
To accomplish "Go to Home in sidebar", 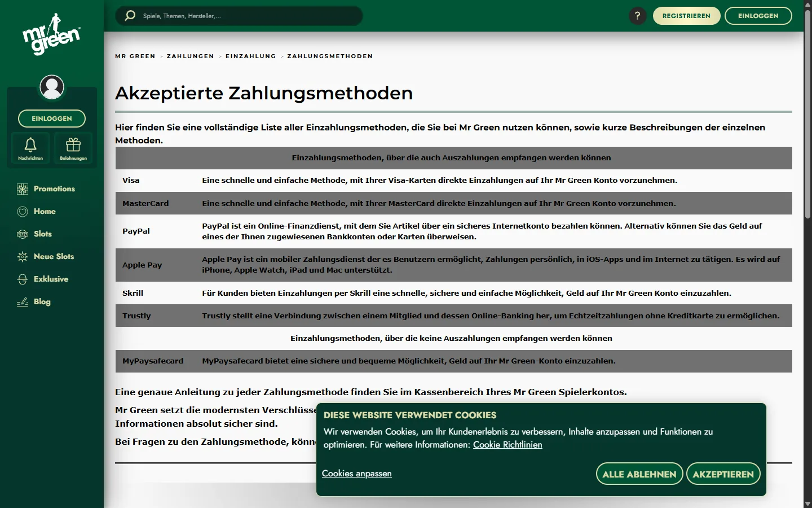I will [x=45, y=211].
